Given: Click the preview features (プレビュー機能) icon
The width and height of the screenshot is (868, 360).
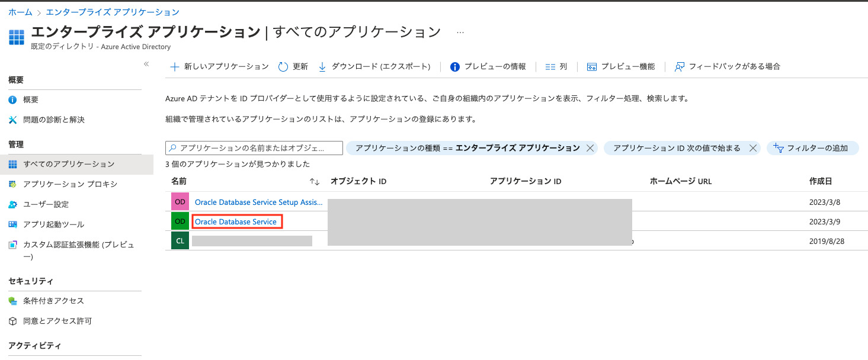Looking at the screenshot, I should tap(591, 67).
